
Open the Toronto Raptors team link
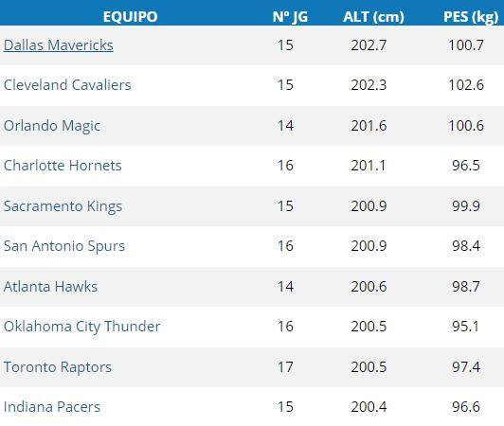coord(57,367)
